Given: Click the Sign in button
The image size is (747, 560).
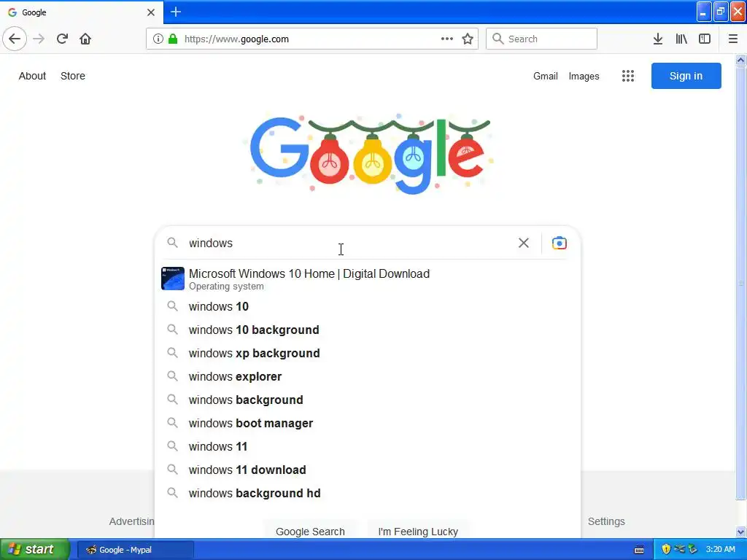Looking at the screenshot, I should [x=686, y=76].
